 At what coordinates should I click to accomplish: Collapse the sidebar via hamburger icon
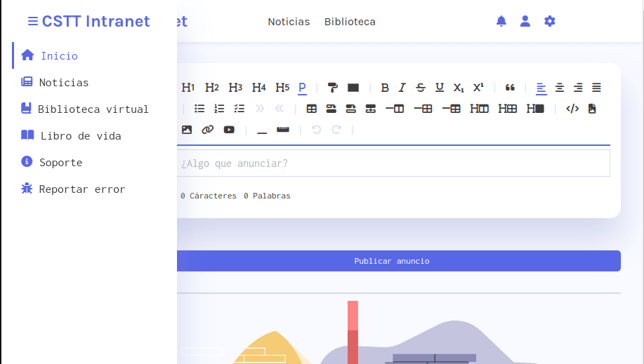click(x=32, y=21)
